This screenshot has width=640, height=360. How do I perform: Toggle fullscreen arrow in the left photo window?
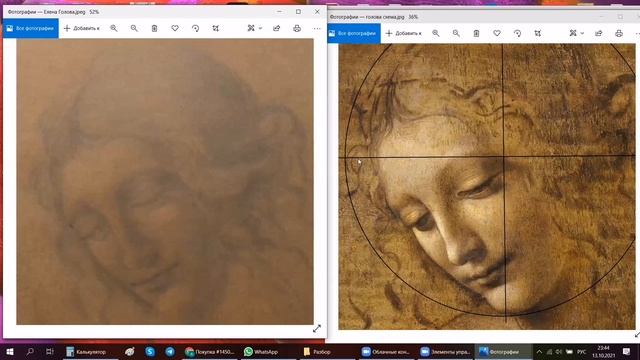(317, 329)
